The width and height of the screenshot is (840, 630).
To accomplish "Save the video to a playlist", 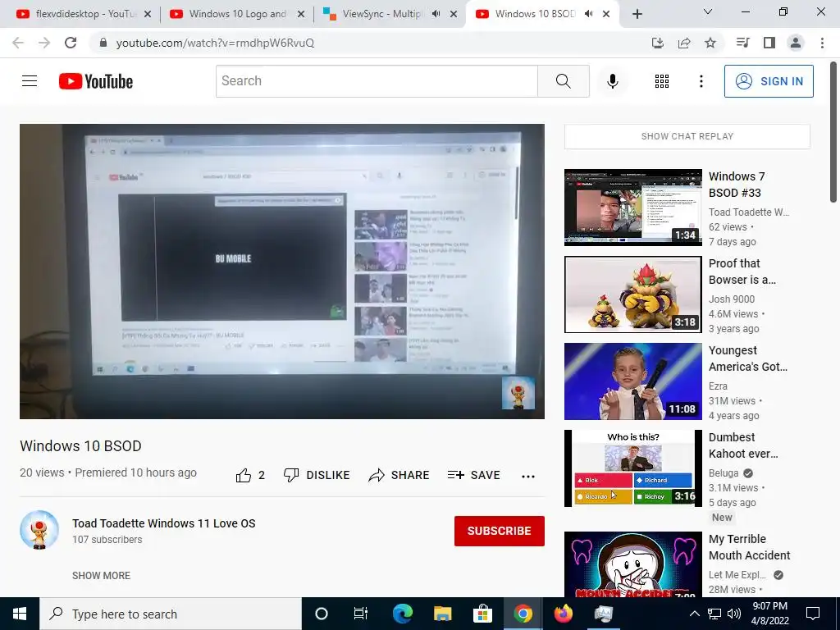I will (x=474, y=475).
